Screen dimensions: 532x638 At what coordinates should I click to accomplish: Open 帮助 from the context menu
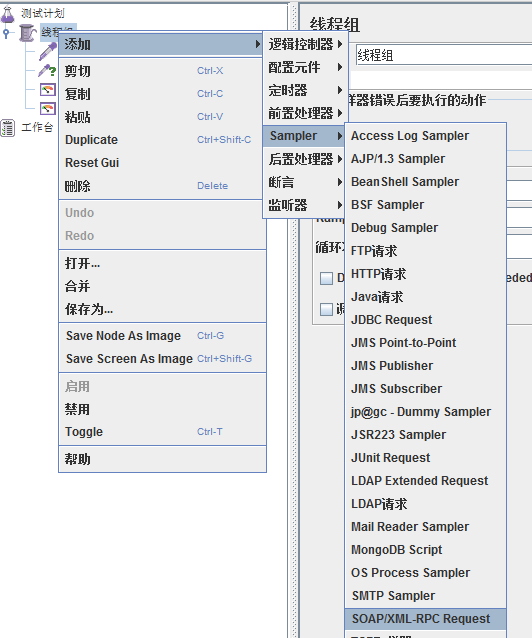162,459
